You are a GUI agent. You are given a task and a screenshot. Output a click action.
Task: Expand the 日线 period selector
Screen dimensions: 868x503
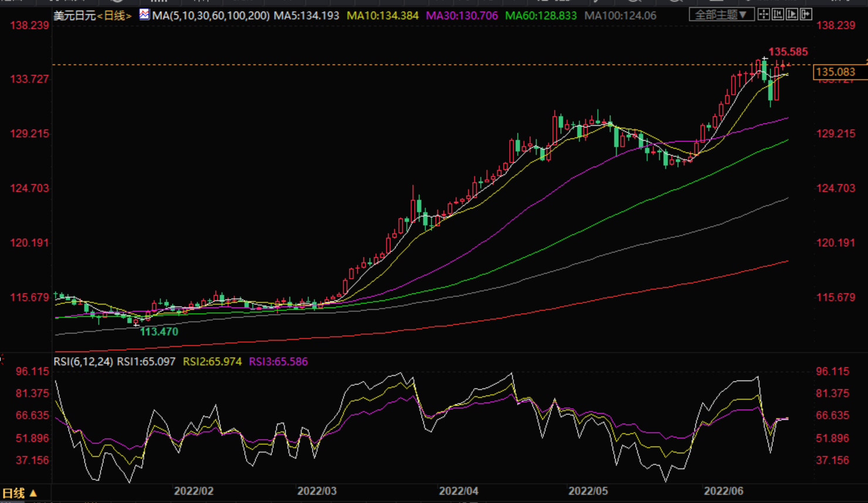pyautogui.click(x=19, y=493)
